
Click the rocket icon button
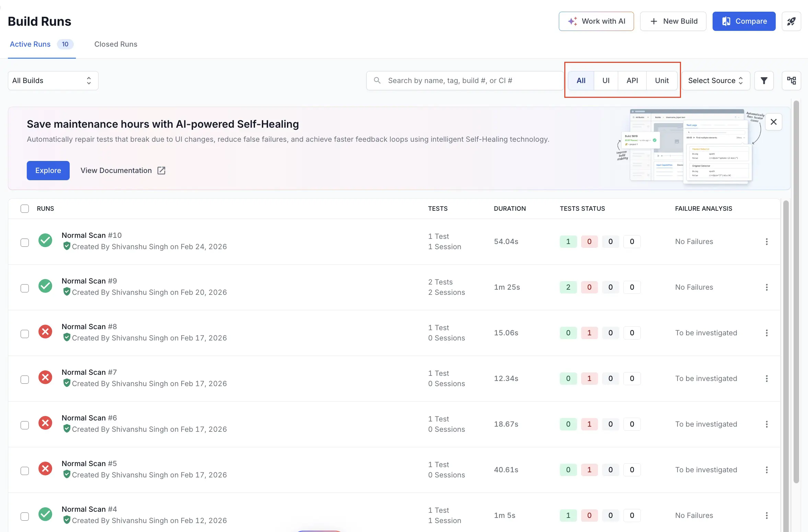pos(791,21)
